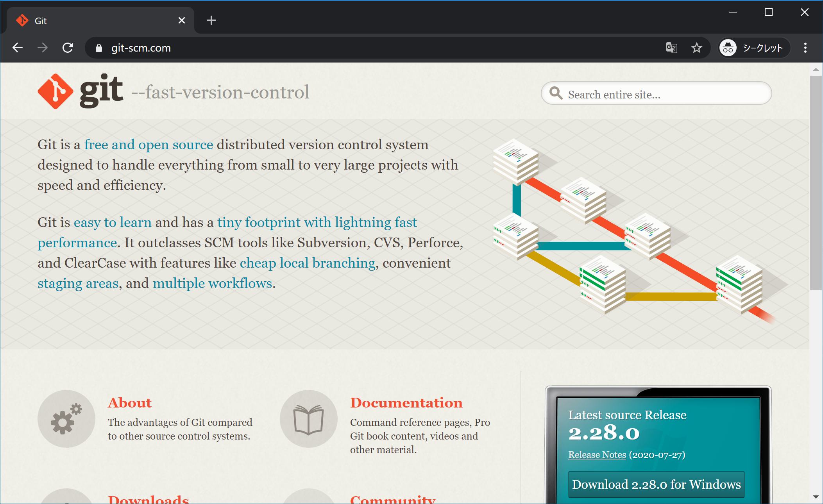The height and width of the screenshot is (504, 823).
Task: Reload the page with refresh icon
Action: click(x=68, y=48)
